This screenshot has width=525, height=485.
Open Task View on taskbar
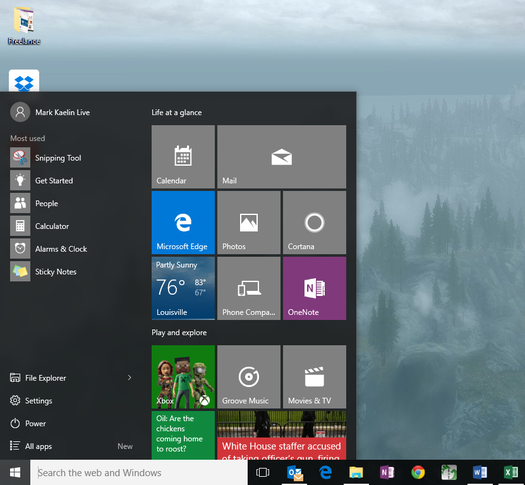point(262,472)
